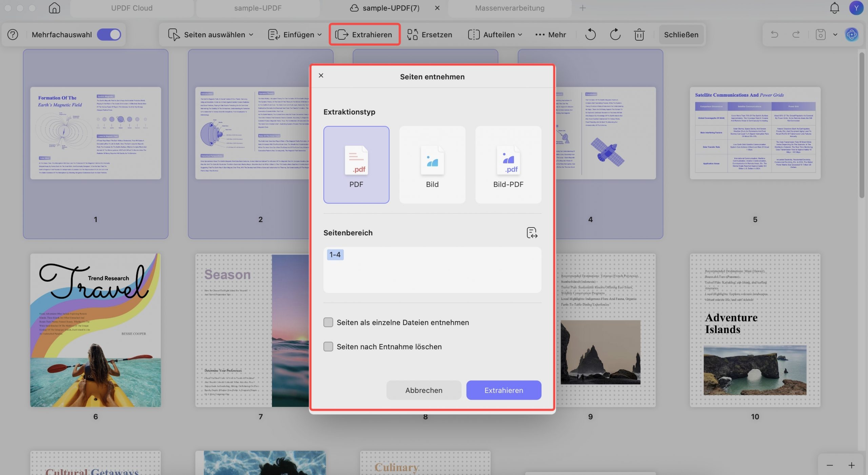Image resolution: width=868 pixels, height=475 pixels.
Task: Switch to the sample-UPDF tab
Action: [x=258, y=8]
